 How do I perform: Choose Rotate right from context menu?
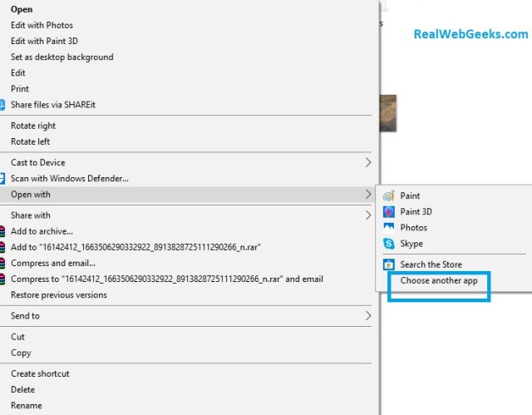pyautogui.click(x=33, y=126)
